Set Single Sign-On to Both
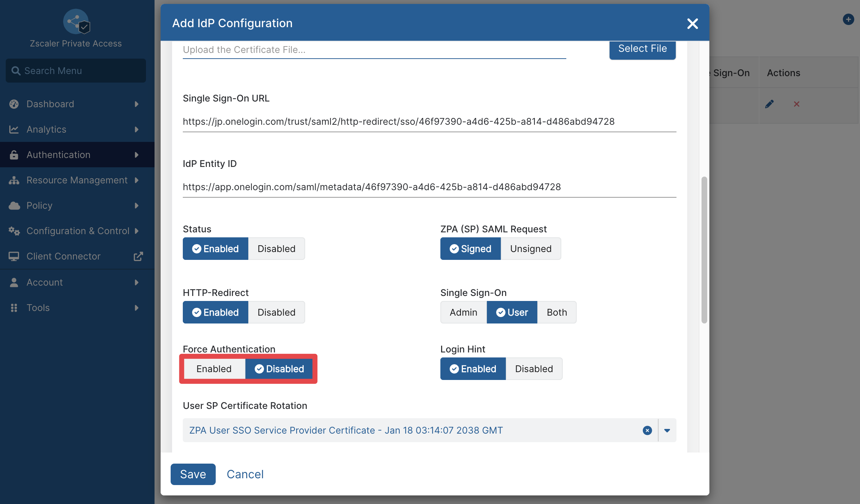Viewport: 860px width, 504px height. [557, 312]
